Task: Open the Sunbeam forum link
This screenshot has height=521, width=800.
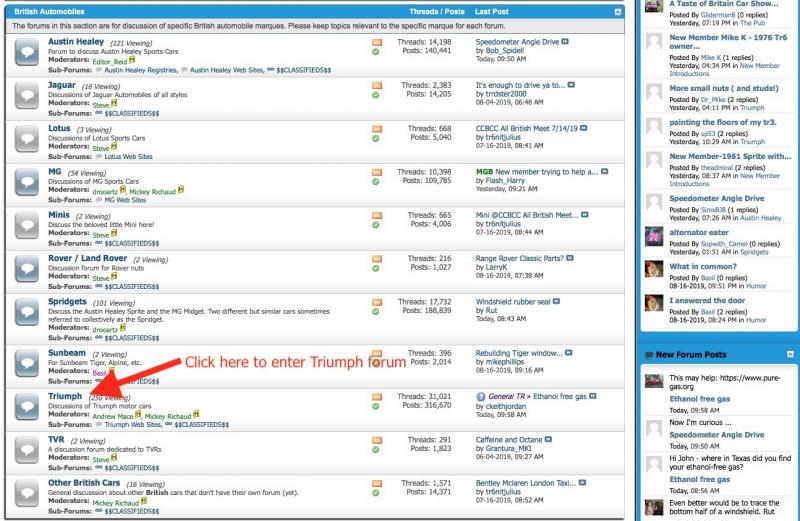Action: (67, 353)
